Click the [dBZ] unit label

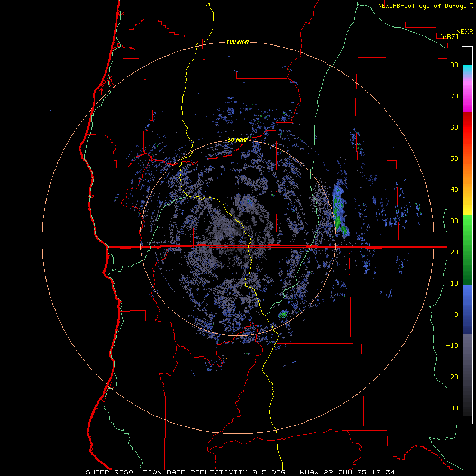point(449,36)
